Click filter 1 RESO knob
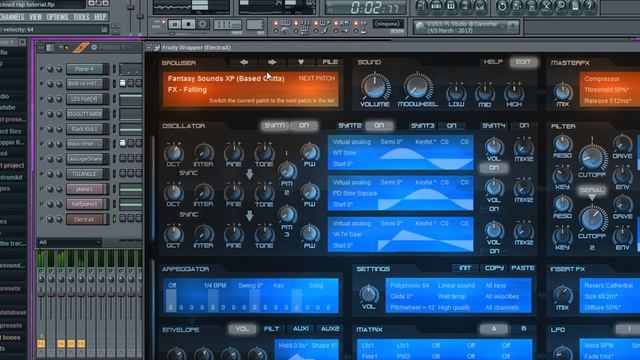Image resolution: width=640 pixels, height=360 pixels. click(x=562, y=144)
